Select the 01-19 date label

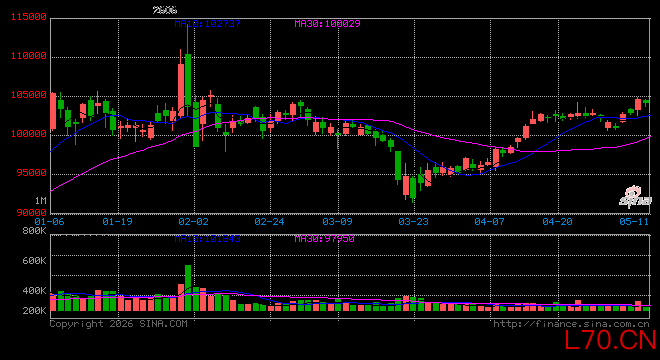(x=117, y=222)
